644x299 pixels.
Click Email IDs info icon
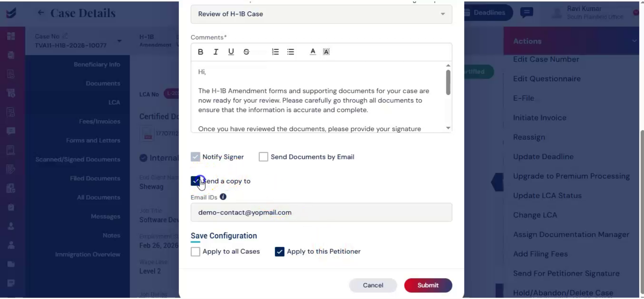point(223,197)
